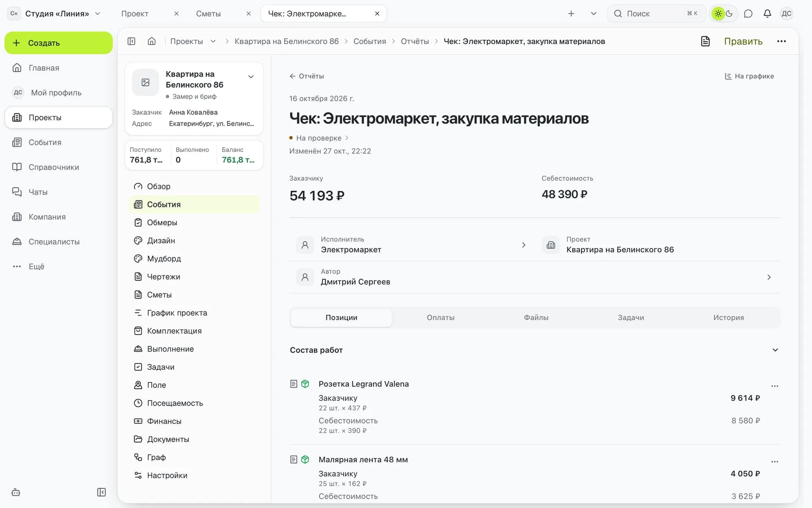
Task: Toggle the project panel icon beside home
Action: pos(132,41)
